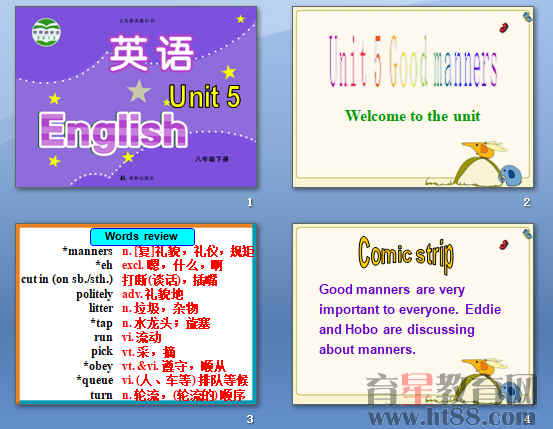The height and width of the screenshot is (429, 553).
Task: Select the purple English Unit 5 cover slide
Action: click(136, 96)
